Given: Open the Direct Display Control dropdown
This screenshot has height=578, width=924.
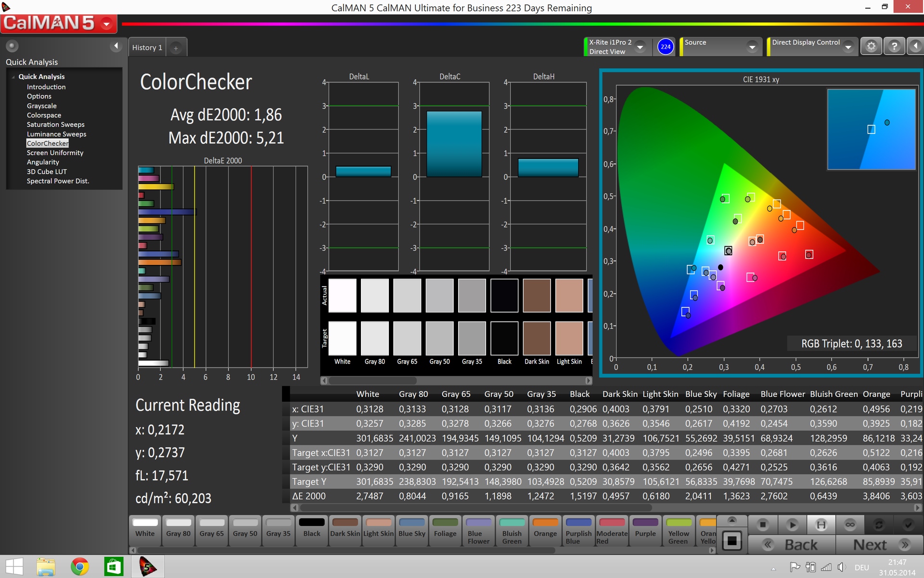Looking at the screenshot, I should tap(848, 47).
